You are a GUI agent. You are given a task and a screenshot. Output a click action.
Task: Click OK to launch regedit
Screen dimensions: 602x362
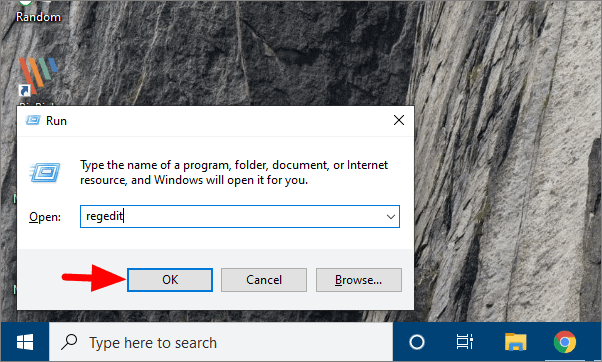170,280
